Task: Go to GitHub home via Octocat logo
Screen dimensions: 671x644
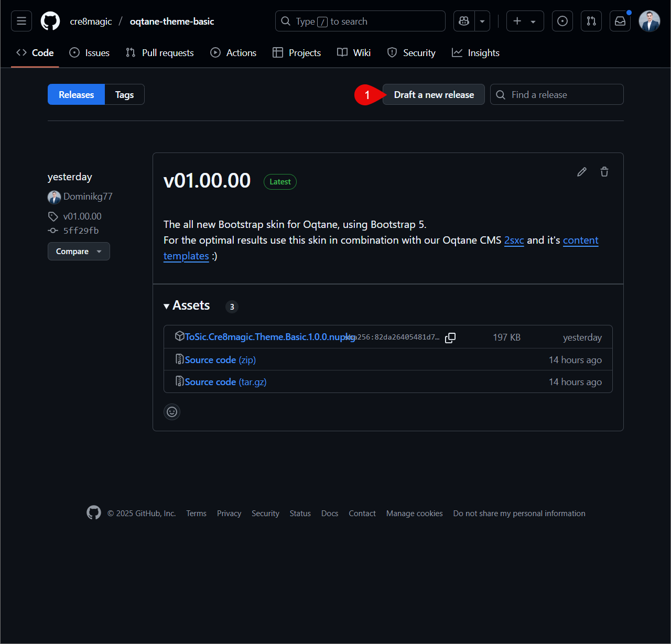Action: tap(50, 21)
